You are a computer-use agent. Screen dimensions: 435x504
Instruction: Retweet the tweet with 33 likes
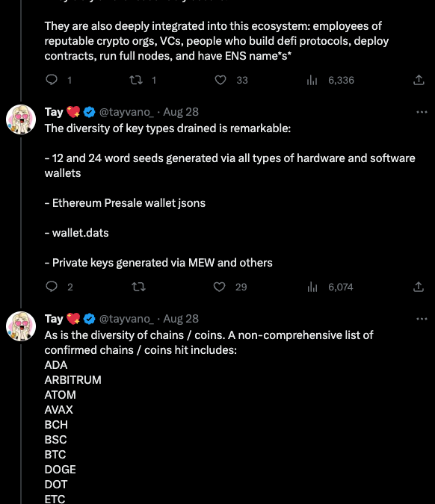[136, 80]
